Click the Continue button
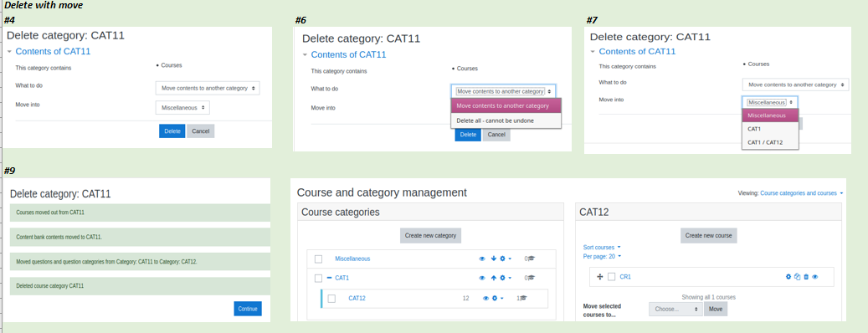Image resolution: width=868 pixels, height=333 pixels. click(x=248, y=308)
